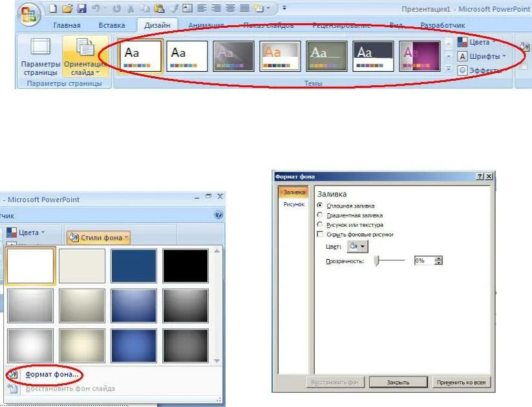Open the Разработчик ribbon tab

[x=442, y=25]
